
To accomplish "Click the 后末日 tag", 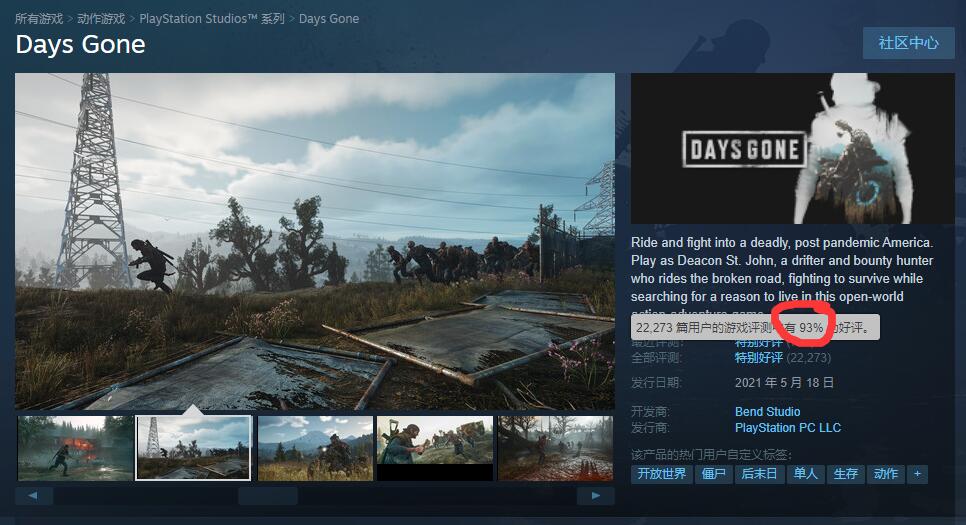I will (758, 474).
